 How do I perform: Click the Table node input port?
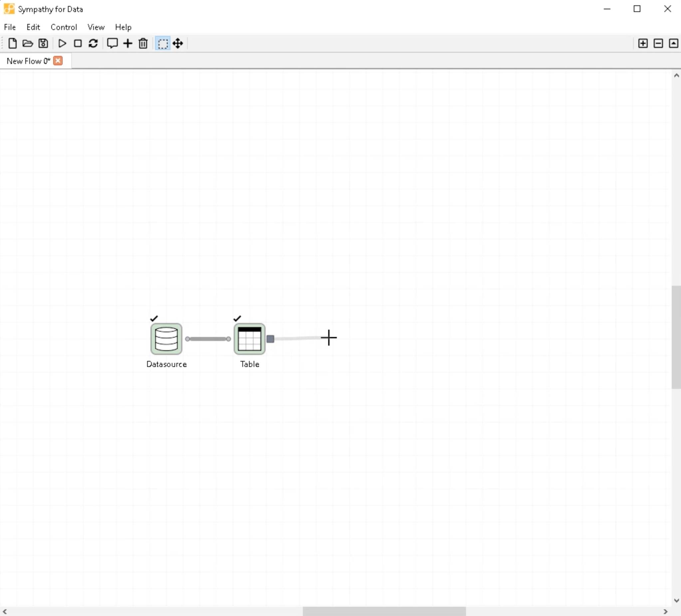(229, 339)
